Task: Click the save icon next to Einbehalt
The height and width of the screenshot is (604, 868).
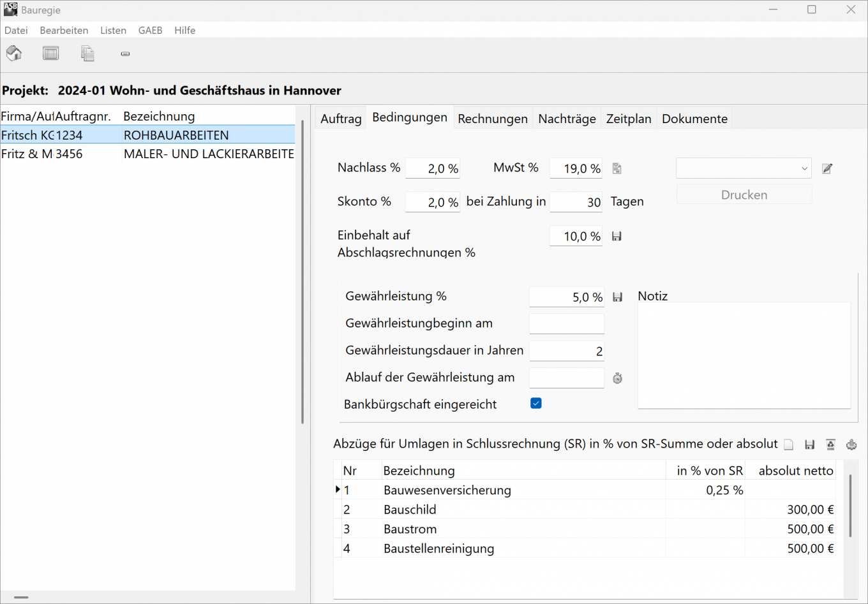Action: pos(617,237)
